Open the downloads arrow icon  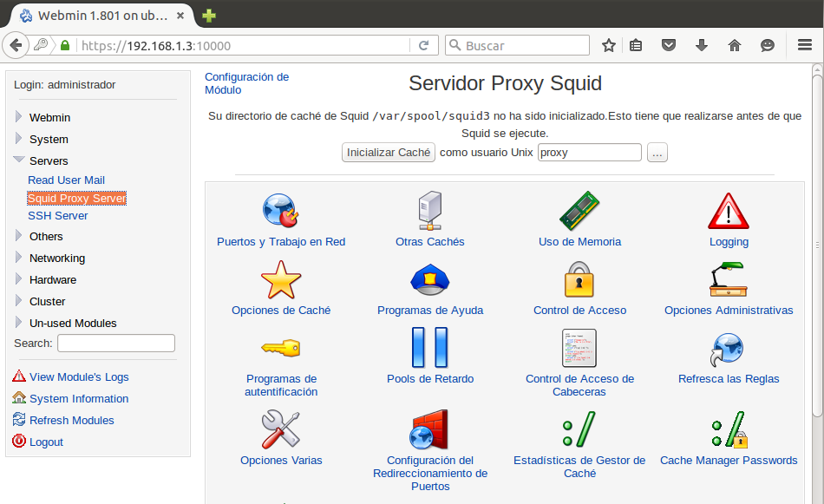[x=702, y=45]
